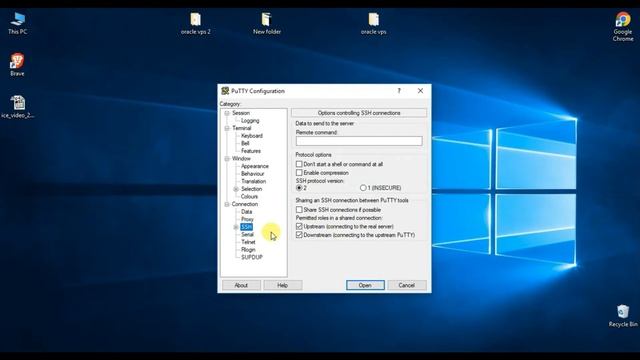Close the PuTTY Configuration dialog
The height and width of the screenshot is (360, 640).
[420, 91]
